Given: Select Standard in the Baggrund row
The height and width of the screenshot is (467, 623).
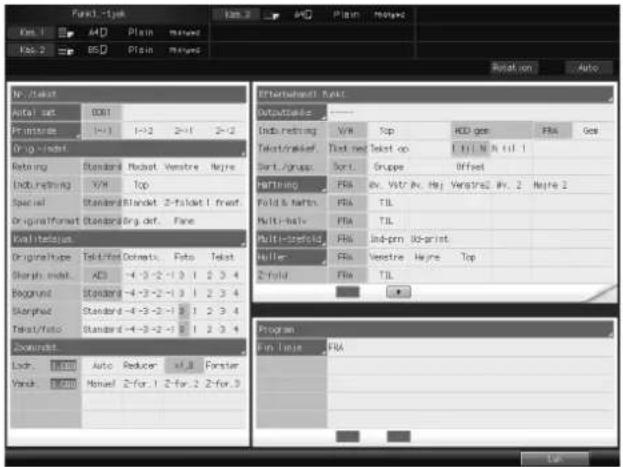Looking at the screenshot, I should click(x=102, y=293).
